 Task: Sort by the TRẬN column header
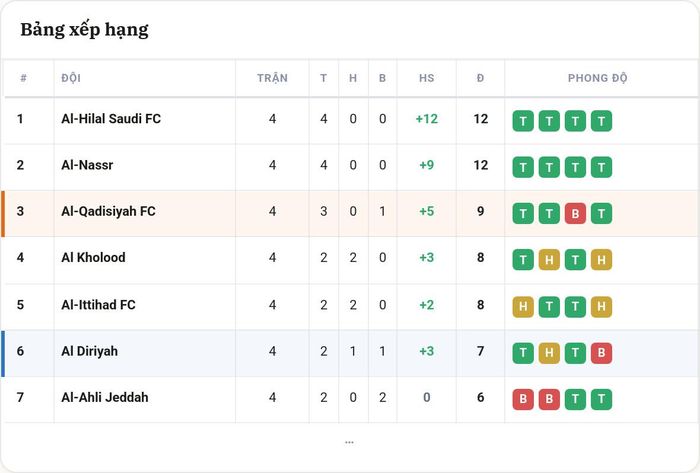(272, 78)
